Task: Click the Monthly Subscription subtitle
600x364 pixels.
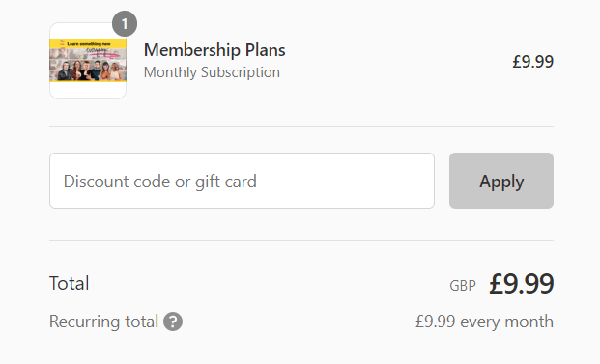Action: [x=212, y=72]
